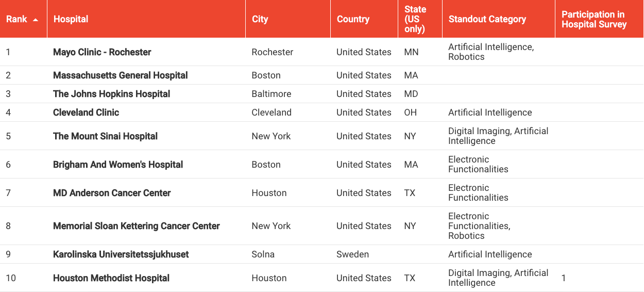Screen dimensions: 644x292
Task: Click The Johns Hopkins Hospital name
Action: (x=111, y=94)
